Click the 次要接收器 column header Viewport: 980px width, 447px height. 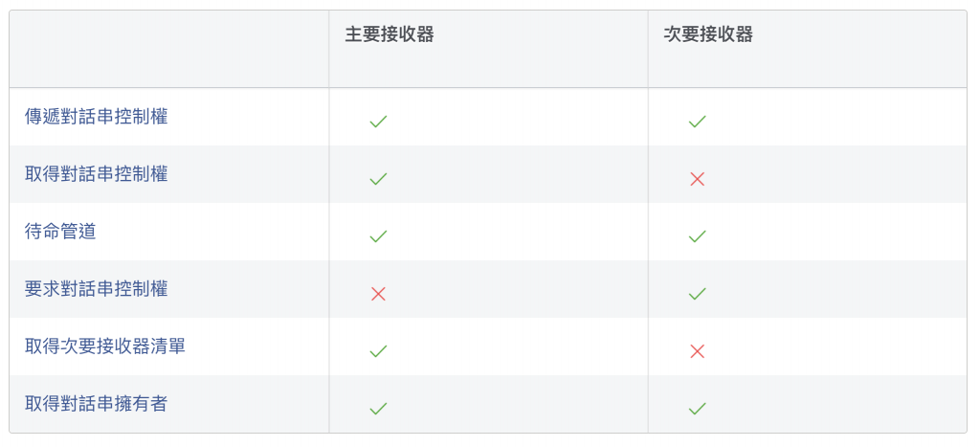tap(708, 34)
